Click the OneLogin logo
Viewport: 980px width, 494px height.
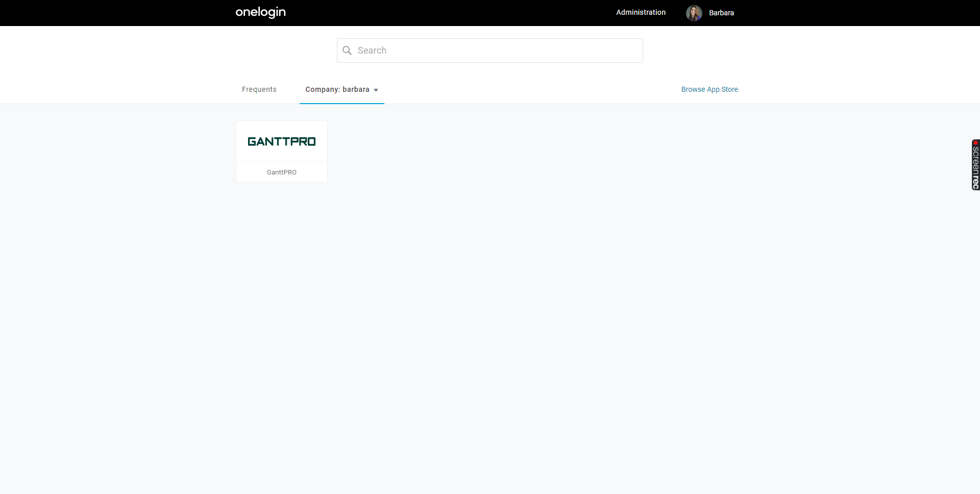click(x=260, y=12)
